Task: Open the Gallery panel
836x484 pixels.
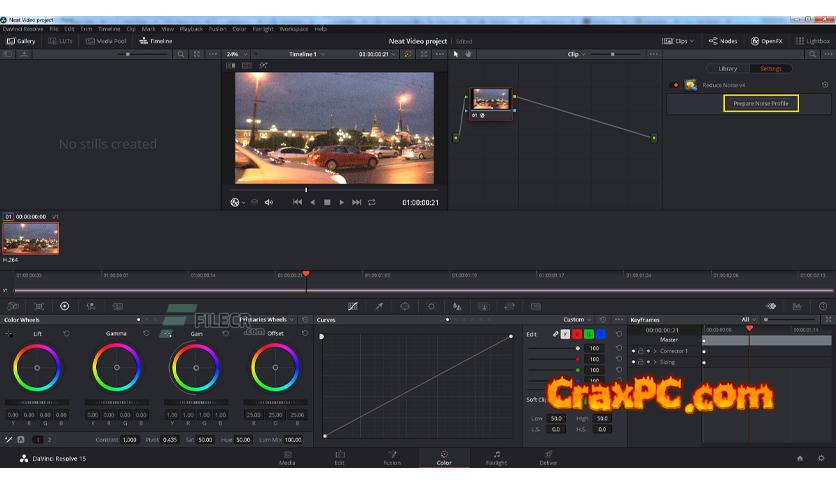Action: pos(20,41)
